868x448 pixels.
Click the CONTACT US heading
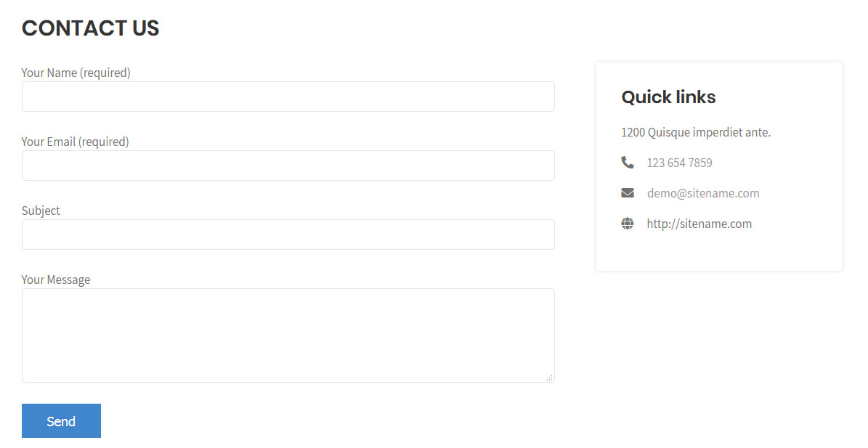pos(90,28)
